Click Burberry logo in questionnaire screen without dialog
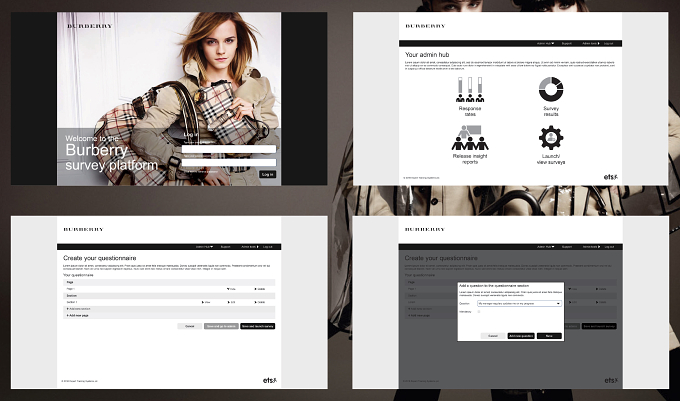Image resolution: width=680 pixels, height=401 pixels. [x=83, y=229]
